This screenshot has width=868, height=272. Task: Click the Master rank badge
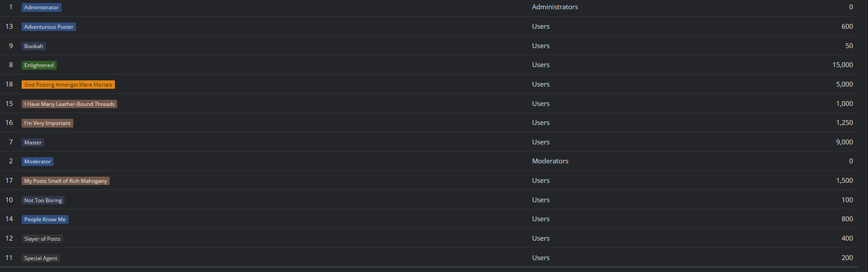(x=33, y=143)
